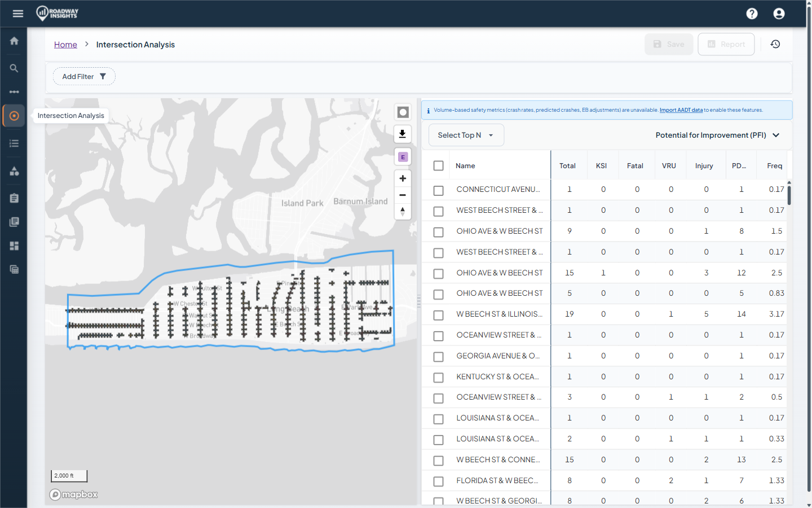Expand the Potential for Improvement (PFI) dropdown
This screenshot has width=812, height=508.
coord(717,135)
